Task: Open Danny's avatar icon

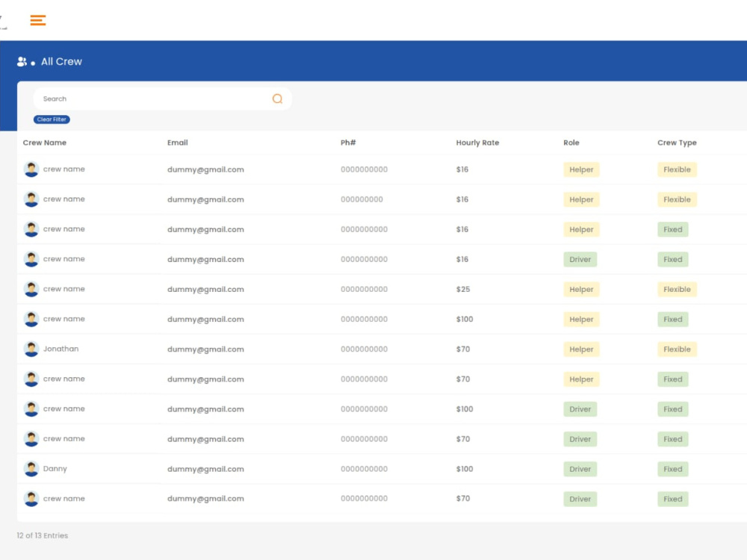Action: tap(31, 469)
